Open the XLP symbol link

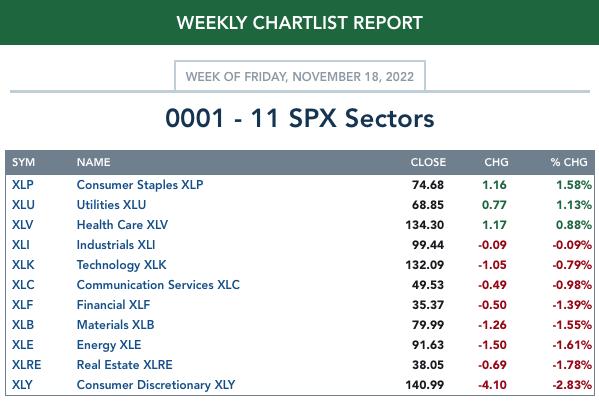(23, 185)
